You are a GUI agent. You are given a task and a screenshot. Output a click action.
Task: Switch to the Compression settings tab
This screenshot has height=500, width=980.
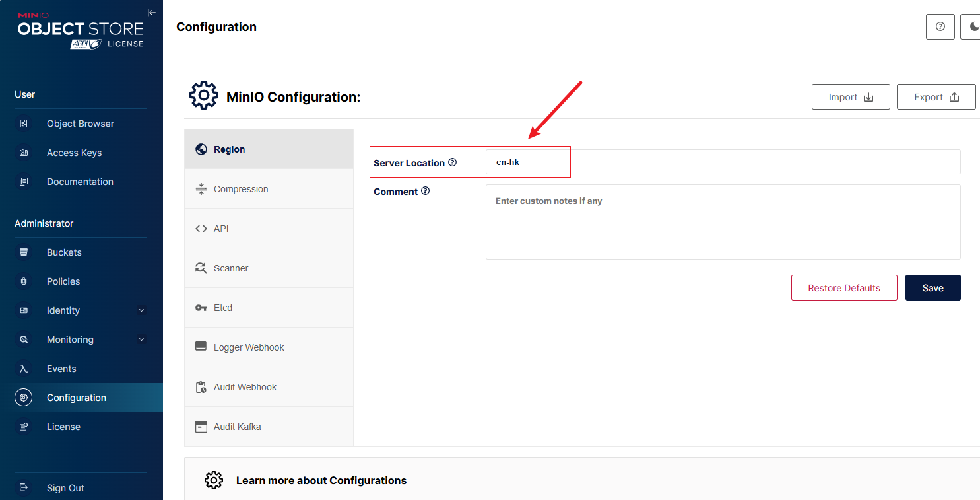click(241, 189)
